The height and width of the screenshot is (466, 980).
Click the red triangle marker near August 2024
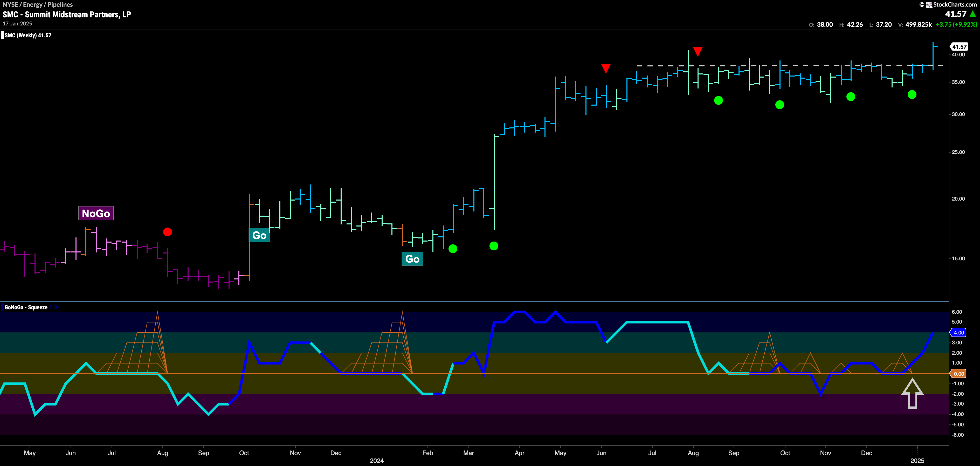698,51
